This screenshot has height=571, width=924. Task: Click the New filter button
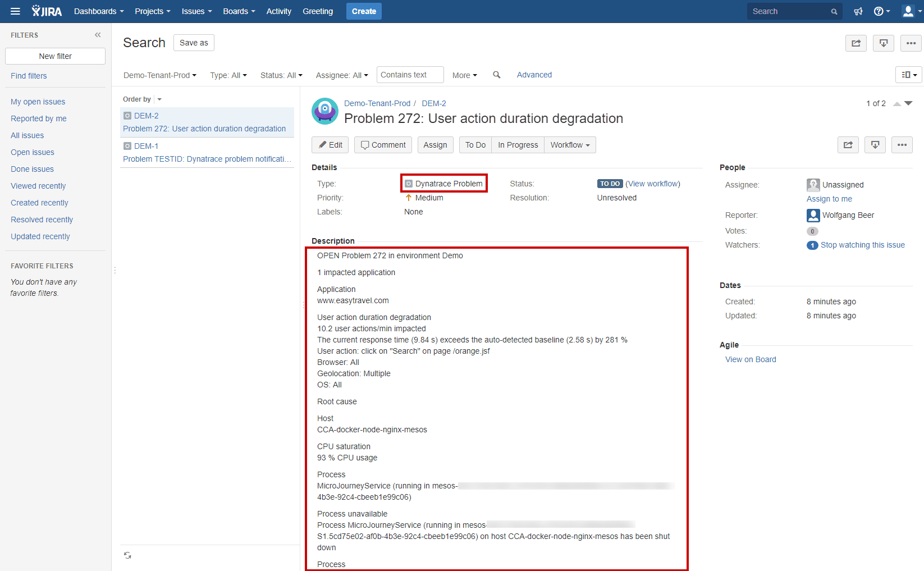(x=55, y=56)
